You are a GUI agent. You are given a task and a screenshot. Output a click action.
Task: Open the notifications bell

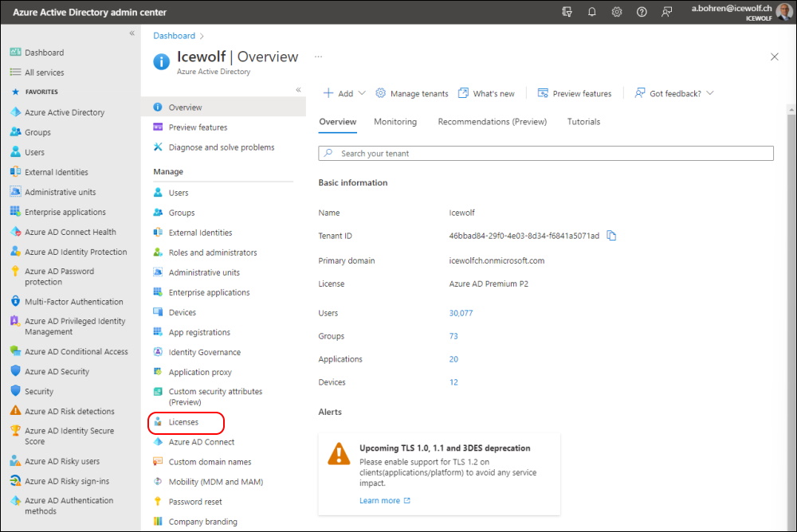(x=591, y=12)
